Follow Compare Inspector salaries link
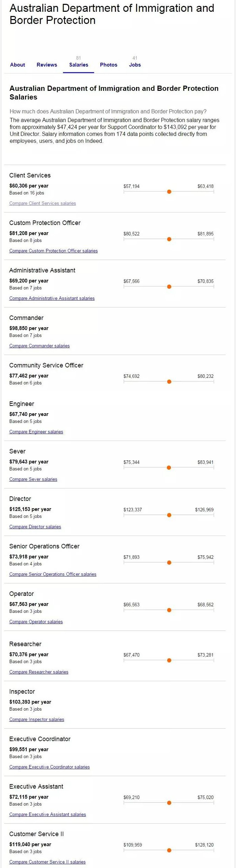 [x=37, y=720]
